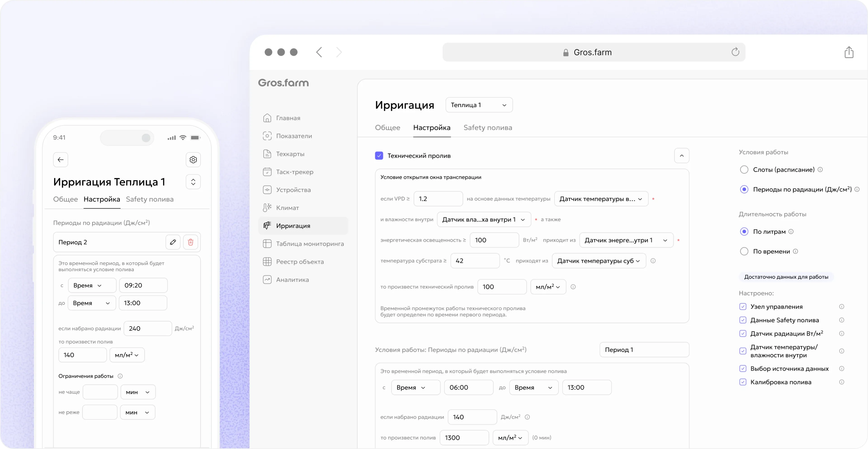868x449 pixels.
Task: Choose the По времени radio option
Action: (x=744, y=251)
